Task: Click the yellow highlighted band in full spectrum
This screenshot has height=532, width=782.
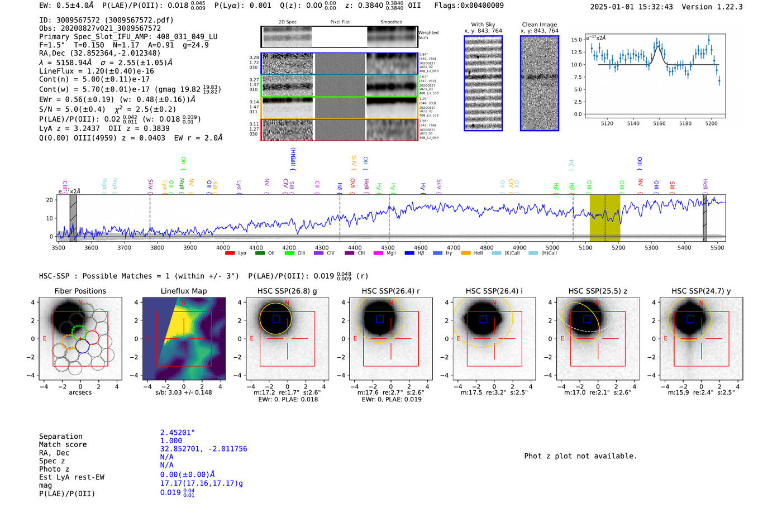Action: (x=605, y=218)
